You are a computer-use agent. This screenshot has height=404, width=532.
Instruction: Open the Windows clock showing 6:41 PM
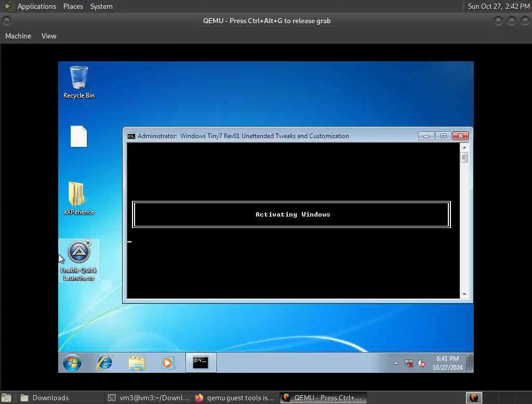click(x=447, y=363)
